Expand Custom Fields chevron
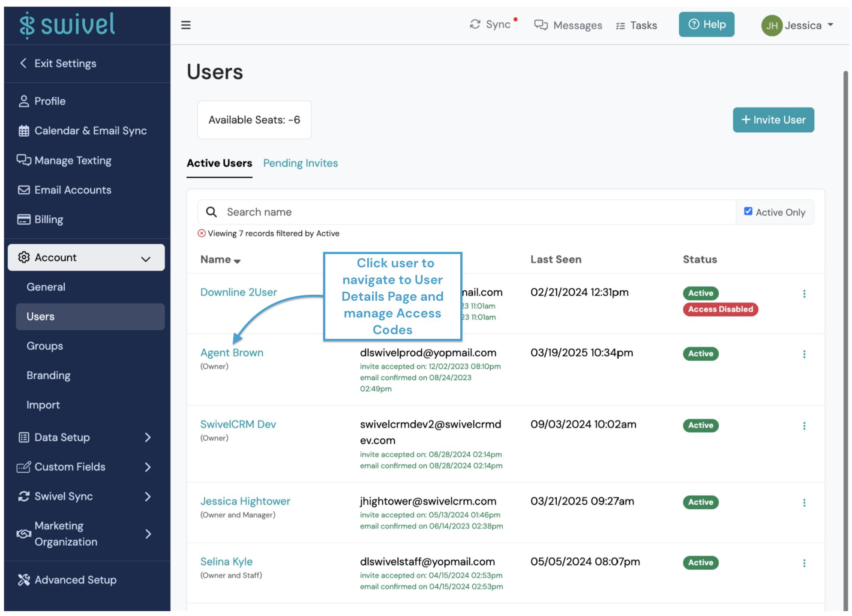The width and height of the screenshot is (852, 616). (148, 467)
